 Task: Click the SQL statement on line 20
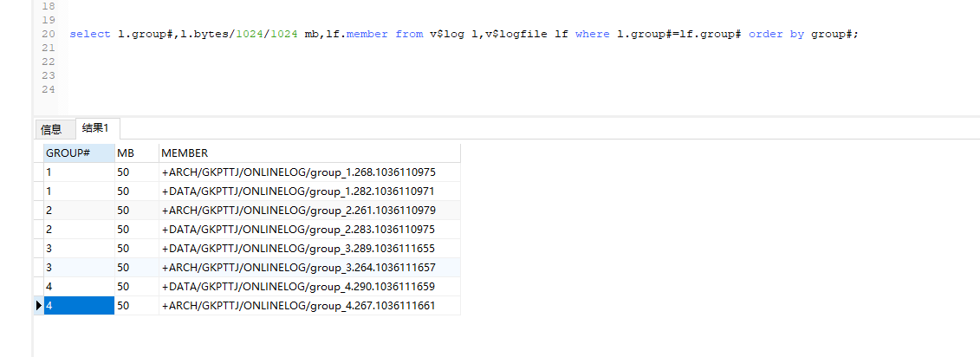464,35
